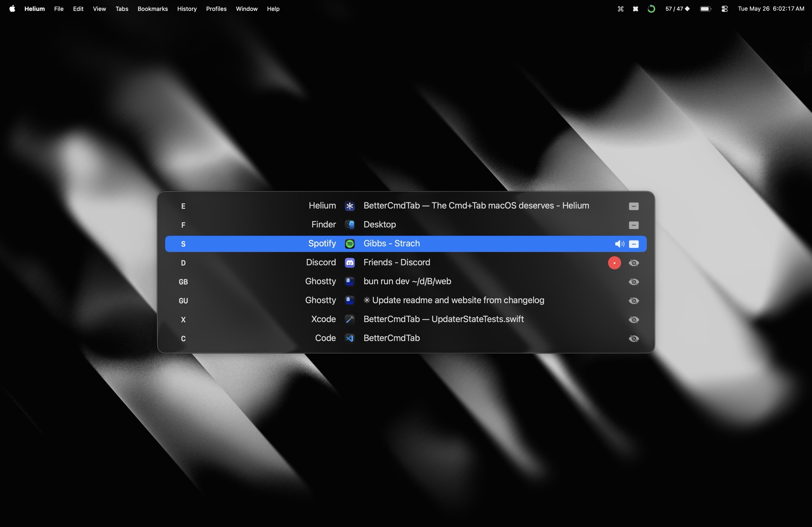812x527 pixels.
Task: Click the Discord app name in switcher list
Action: [321, 262]
